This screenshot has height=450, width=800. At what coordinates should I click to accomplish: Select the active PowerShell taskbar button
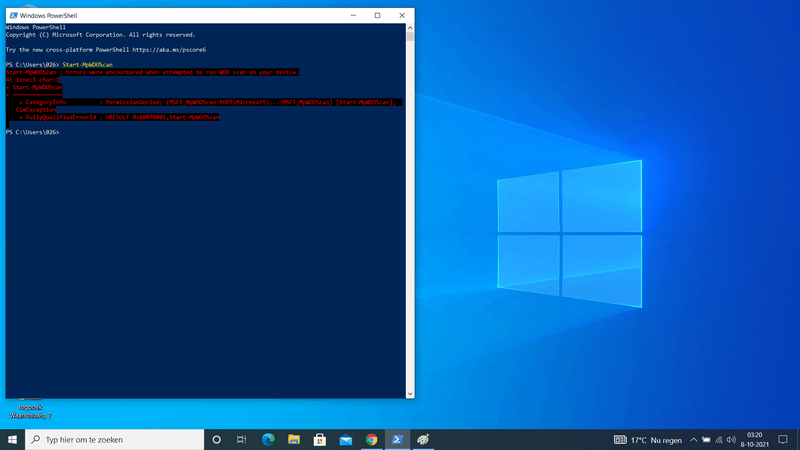[x=398, y=439]
